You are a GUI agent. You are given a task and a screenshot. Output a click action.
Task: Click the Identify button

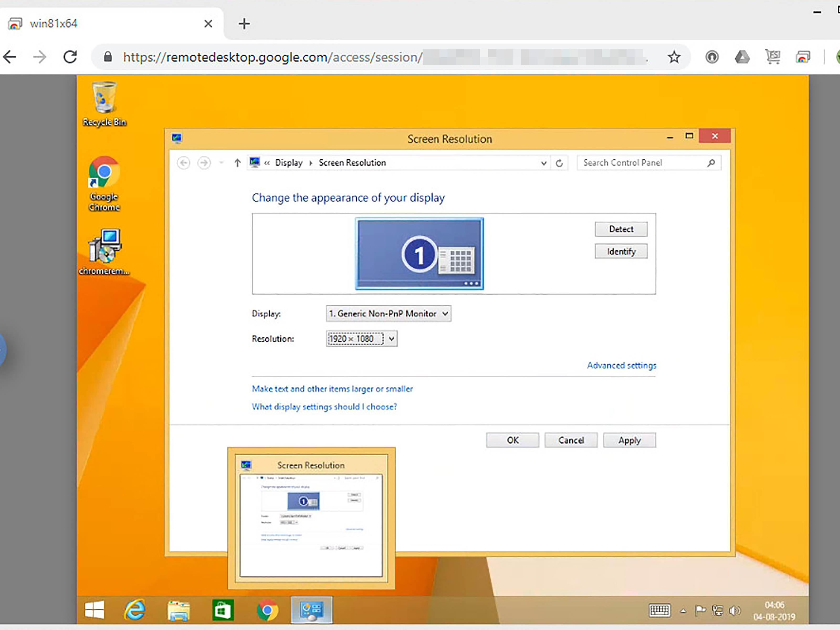(621, 252)
